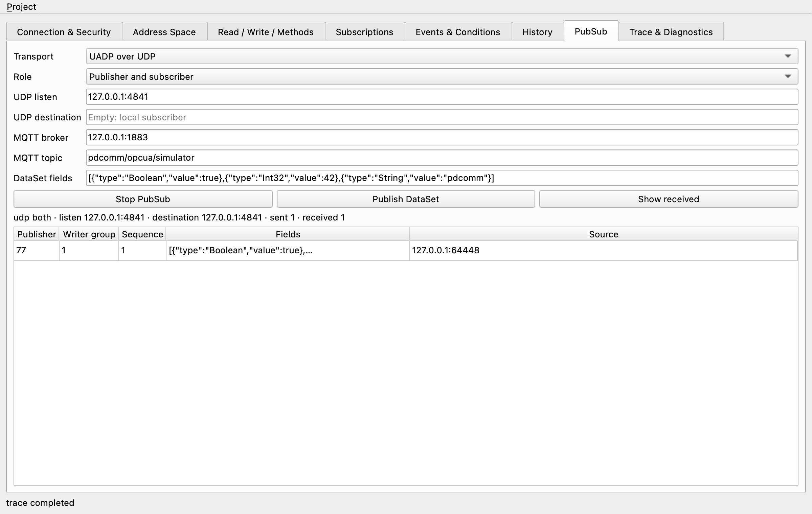Switch to Connection & Security tab
This screenshot has height=514, width=812.
[x=64, y=32]
